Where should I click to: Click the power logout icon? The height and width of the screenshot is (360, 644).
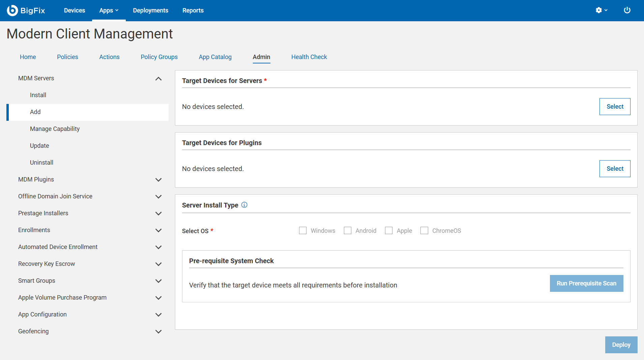[x=627, y=10]
